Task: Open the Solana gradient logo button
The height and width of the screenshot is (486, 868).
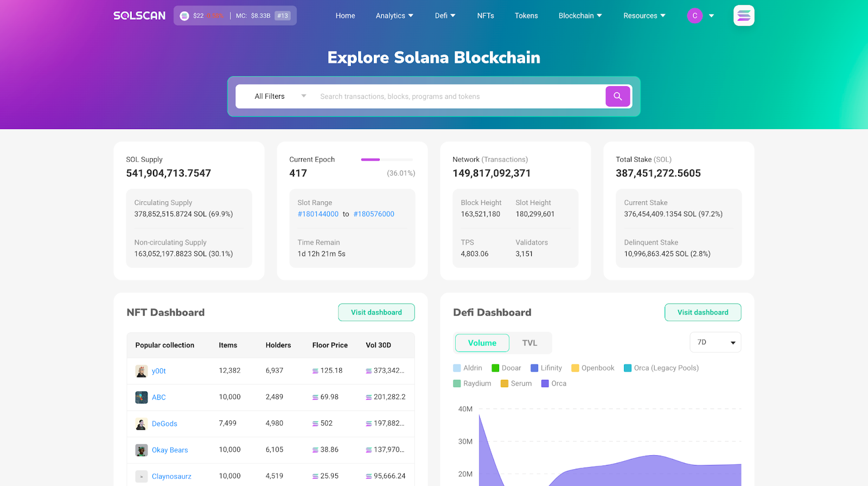Action: pos(744,16)
